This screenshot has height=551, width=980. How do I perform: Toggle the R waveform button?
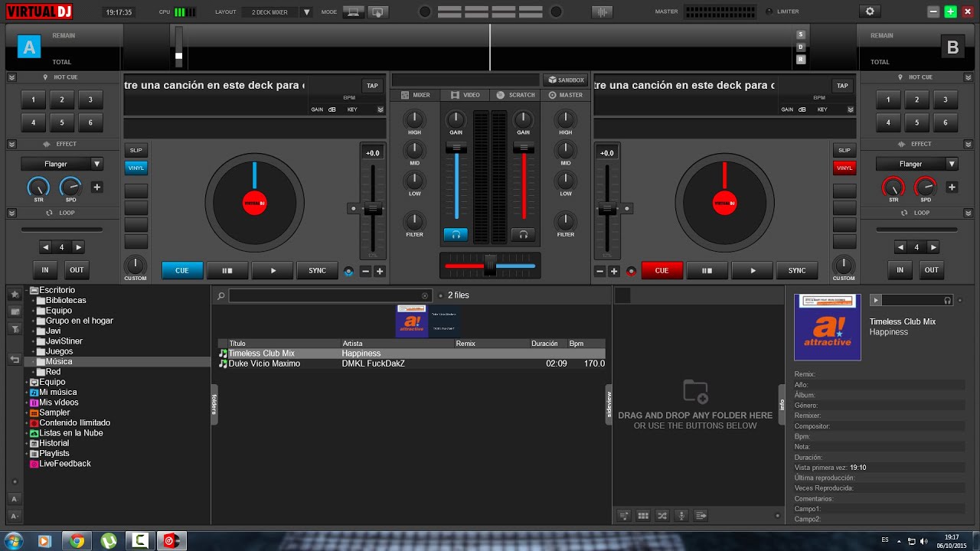(x=801, y=59)
